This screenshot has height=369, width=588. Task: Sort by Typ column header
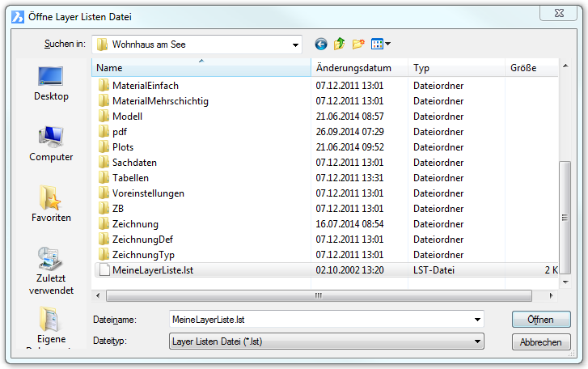click(457, 69)
